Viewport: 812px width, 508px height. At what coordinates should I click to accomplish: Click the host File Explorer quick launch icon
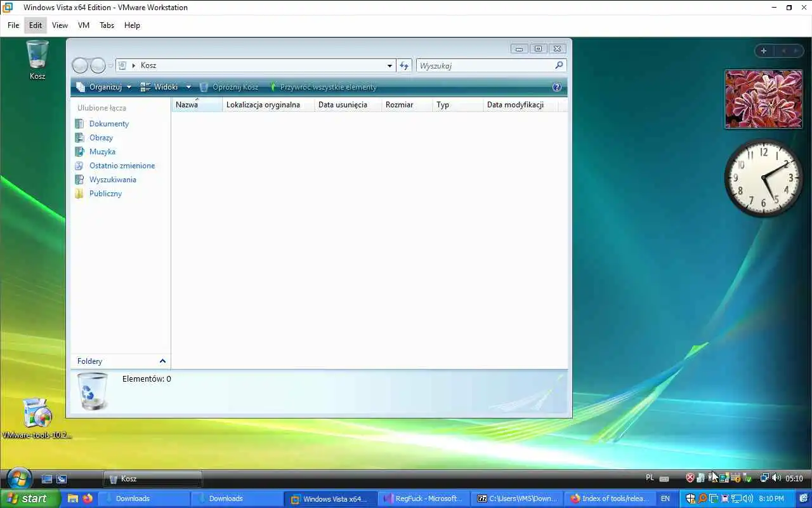(73, 498)
